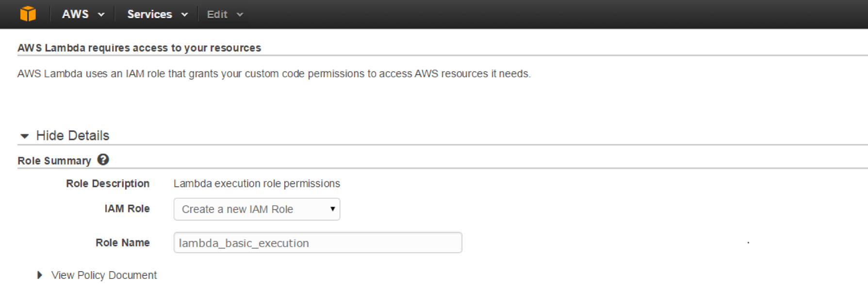This screenshot has width=868, height=291.
Task: Click the Role Summary help question mark
Action: click(103, 160)
